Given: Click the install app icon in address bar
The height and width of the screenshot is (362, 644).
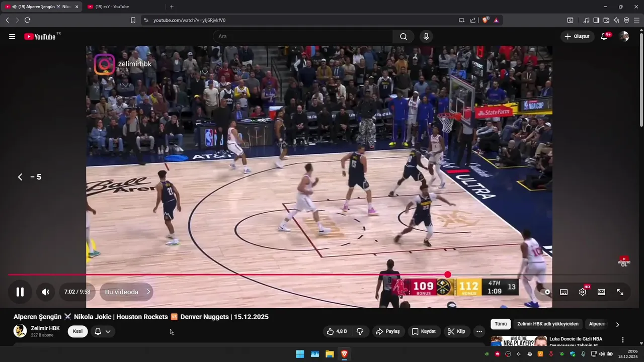Looking at the screenshot, I should coord(461,20).
